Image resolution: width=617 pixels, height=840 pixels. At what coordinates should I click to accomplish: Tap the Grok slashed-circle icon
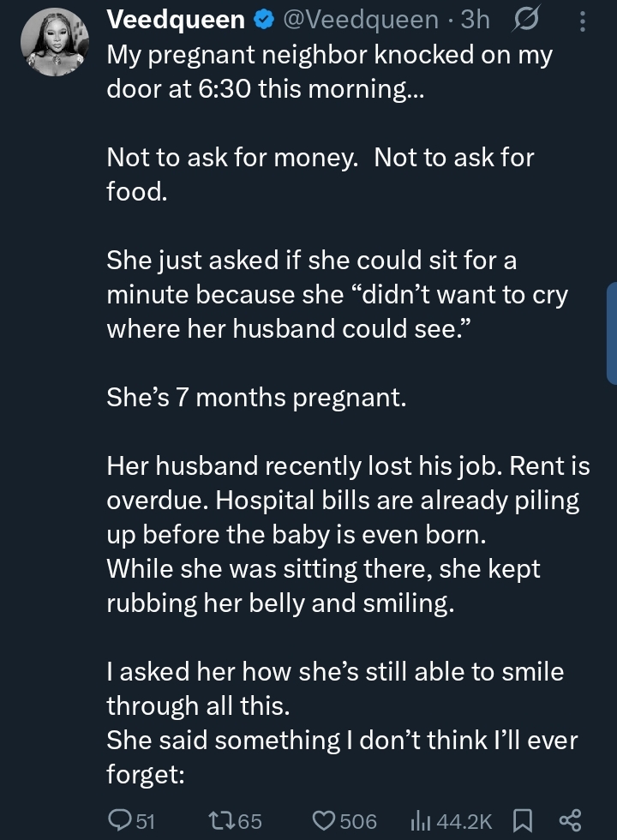pyautogui.click(x=524, y=20)
